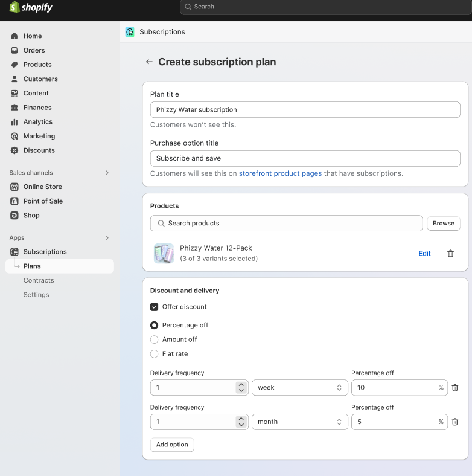472x476 pixels.
Task: Click the Products tag icon
Action: [14, 65]
